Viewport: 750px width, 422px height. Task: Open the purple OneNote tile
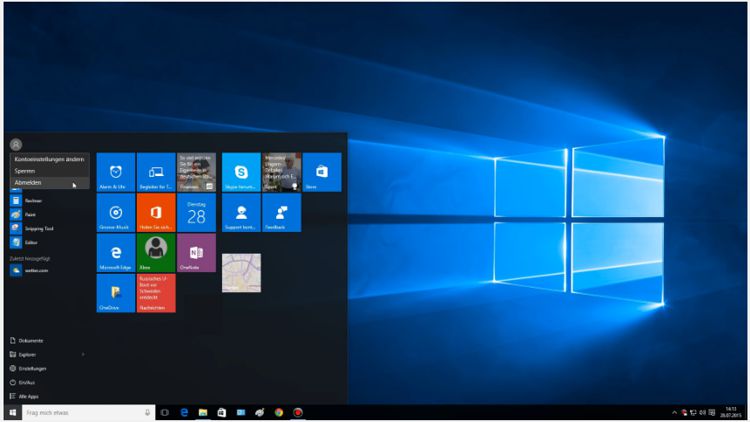tap(196, 253)
